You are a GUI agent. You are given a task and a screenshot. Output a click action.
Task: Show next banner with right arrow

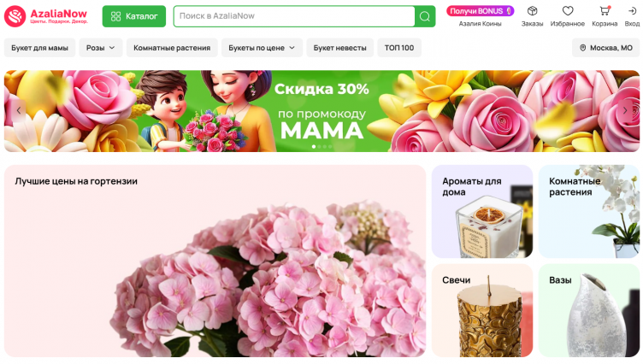pos(625,110)
